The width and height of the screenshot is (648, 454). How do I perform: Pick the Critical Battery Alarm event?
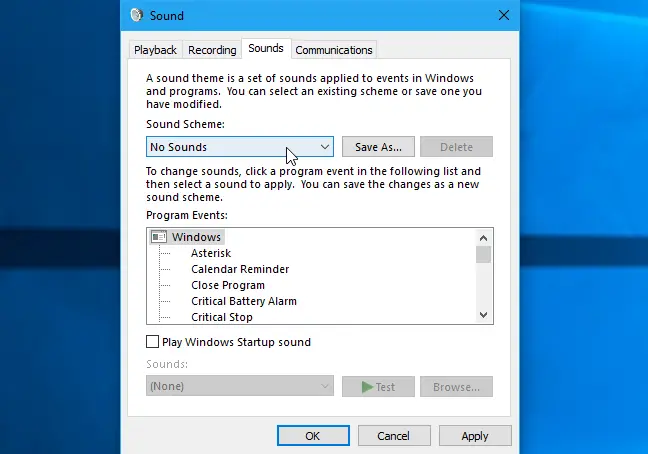244,301
